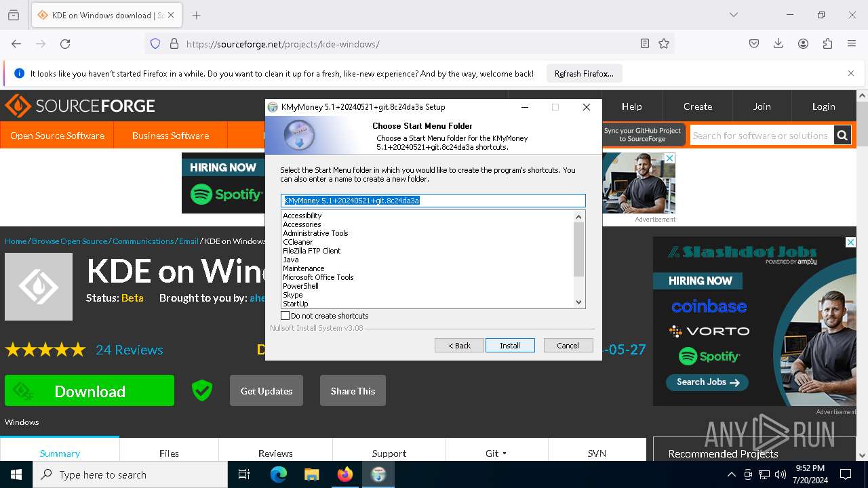Reload the page with refresh icon

pos(65,43)
